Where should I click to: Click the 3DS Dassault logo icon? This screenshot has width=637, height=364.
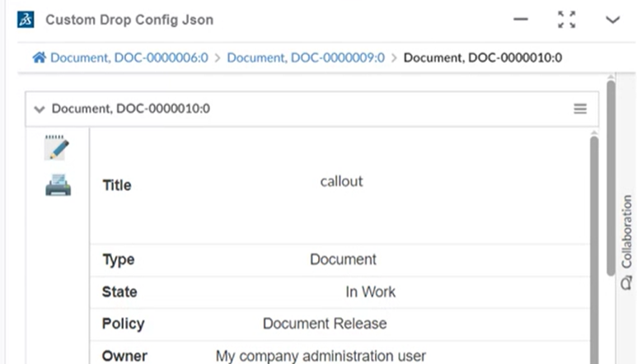click(x=26, y=20)
